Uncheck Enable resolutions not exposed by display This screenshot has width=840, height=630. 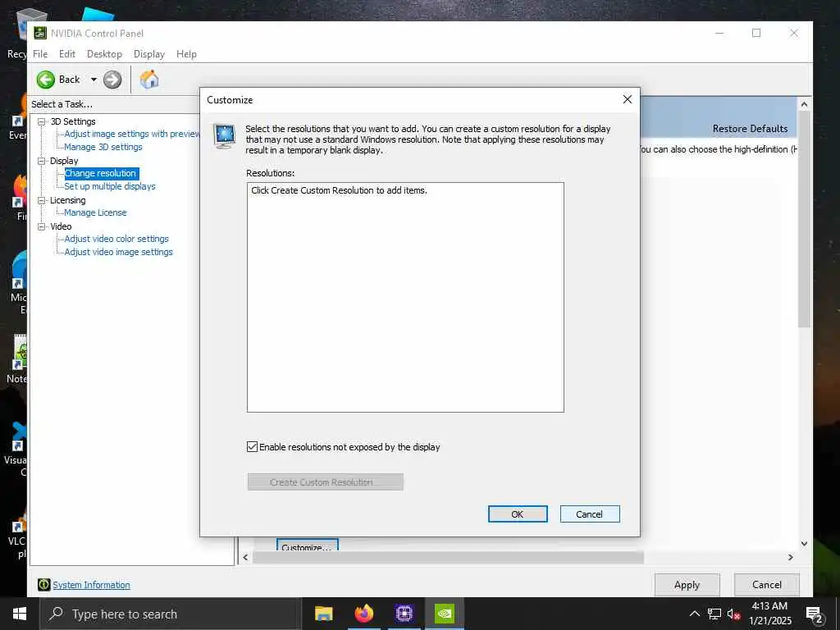coord(253,447)
